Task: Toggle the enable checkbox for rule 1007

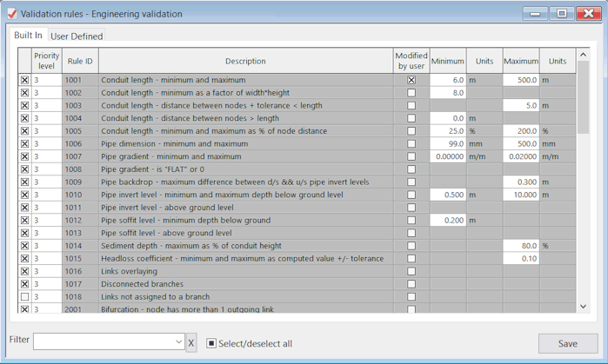Action: 25,156
